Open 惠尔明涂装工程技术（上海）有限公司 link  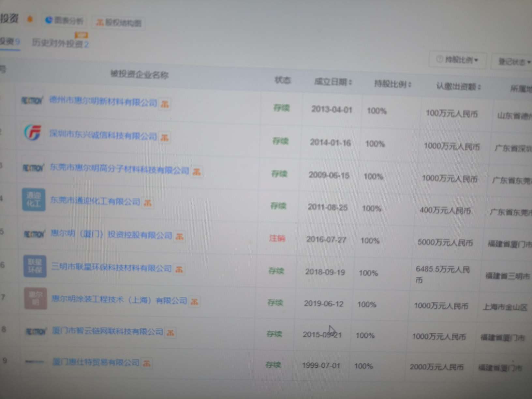pos(119,300)
